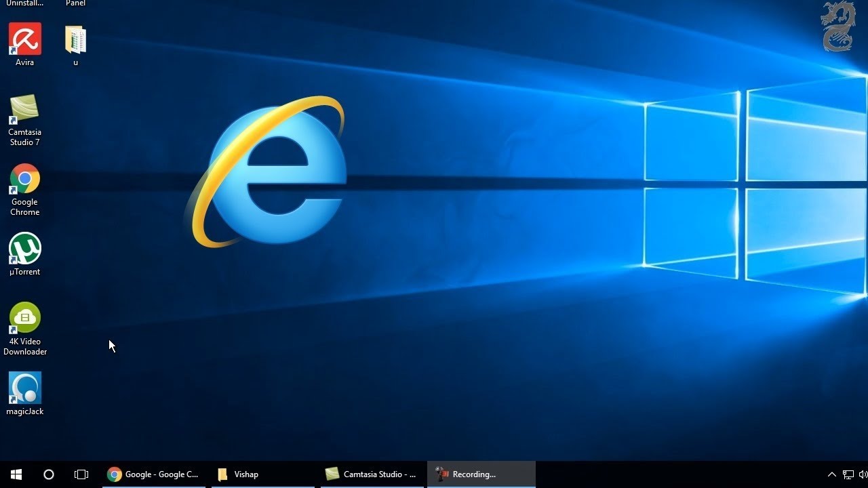Open Task View from the taskbar

(81, 474)
